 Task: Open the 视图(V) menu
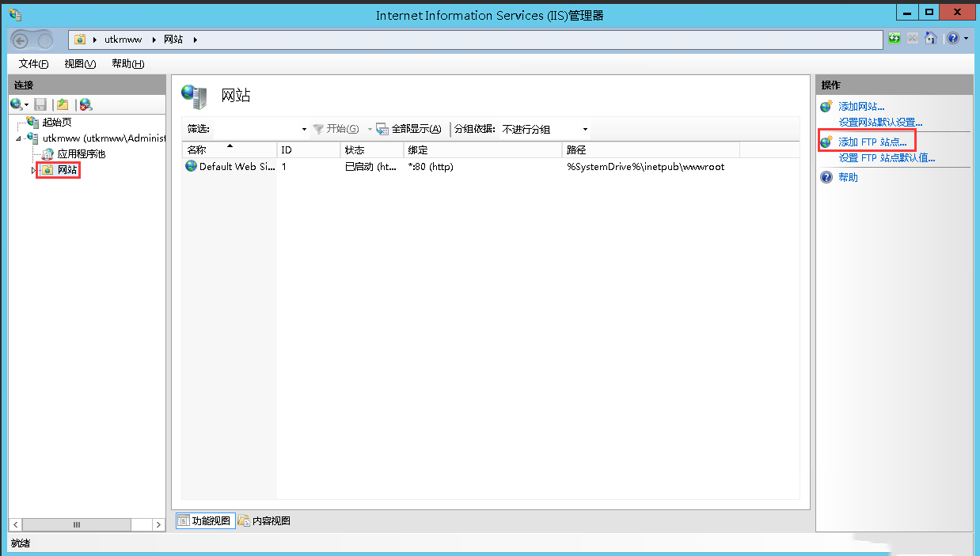click(80, 64)
